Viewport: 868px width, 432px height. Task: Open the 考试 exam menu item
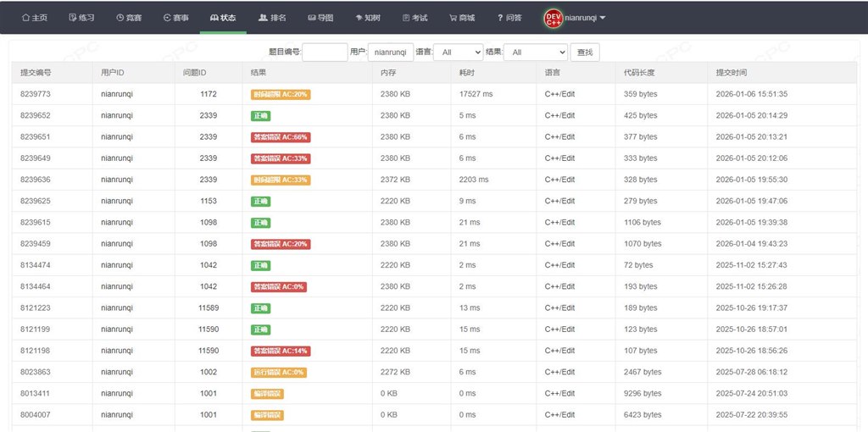pyautogui.click(x=415, y=17)
